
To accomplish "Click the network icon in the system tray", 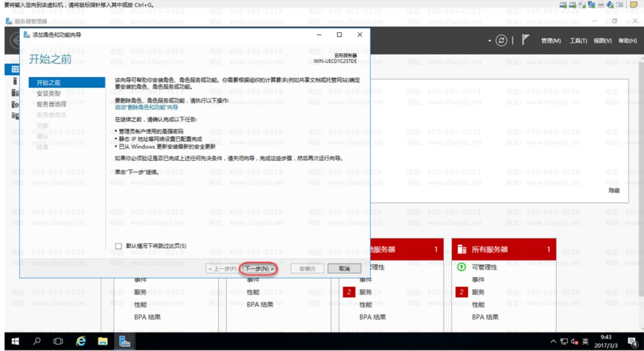I will [564, 342].
